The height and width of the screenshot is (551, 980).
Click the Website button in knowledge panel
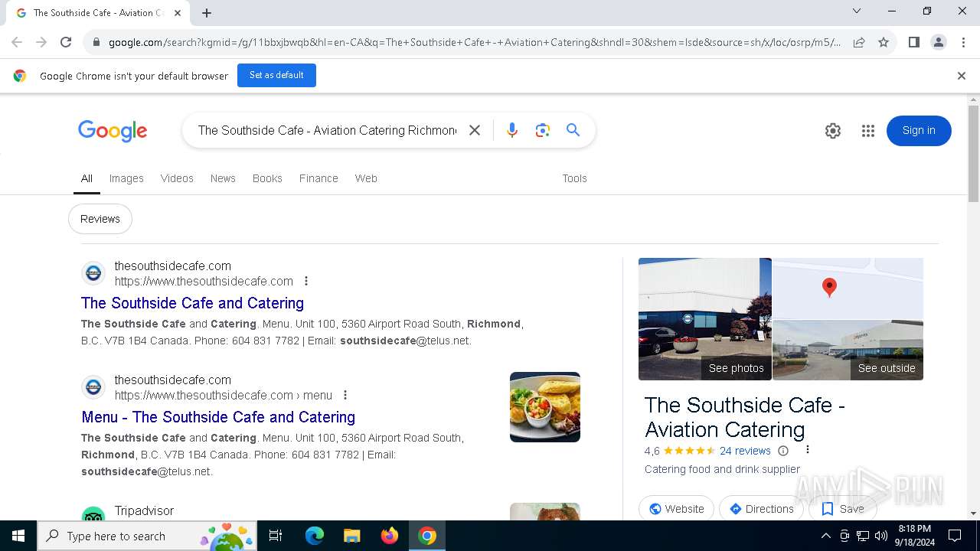[x=676, y=509]
